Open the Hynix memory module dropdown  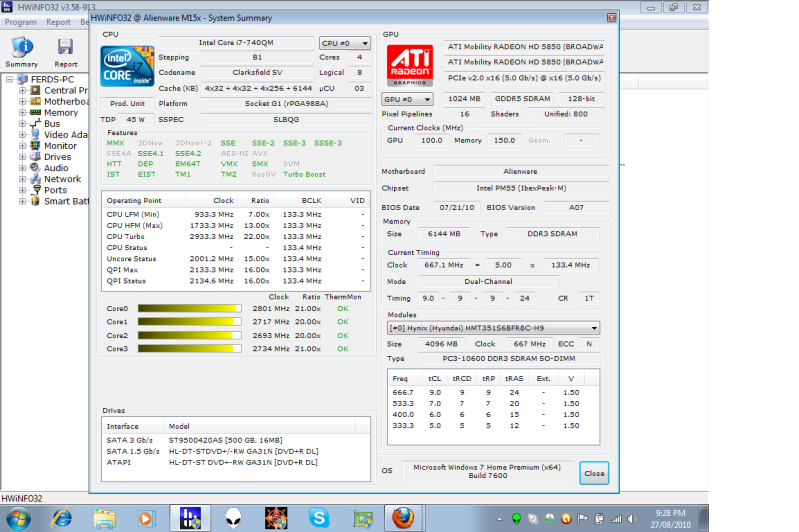pyautogui.click(x=493, y=328)
